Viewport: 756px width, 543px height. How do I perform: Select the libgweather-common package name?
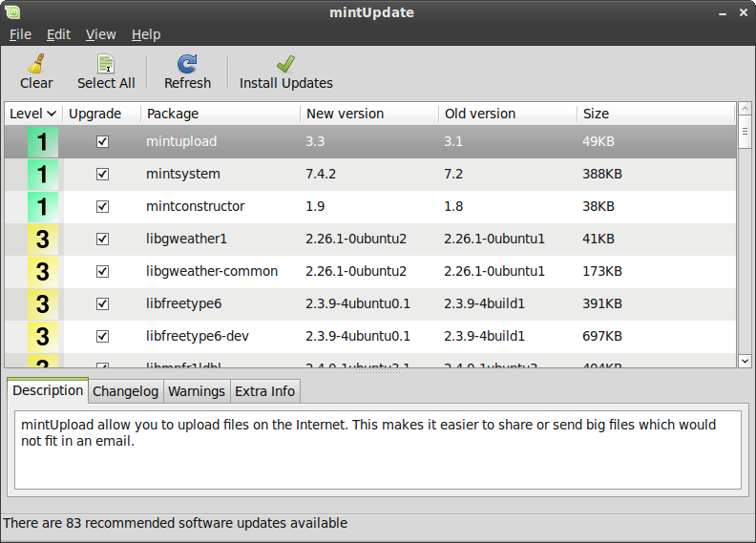click(212, 271)
